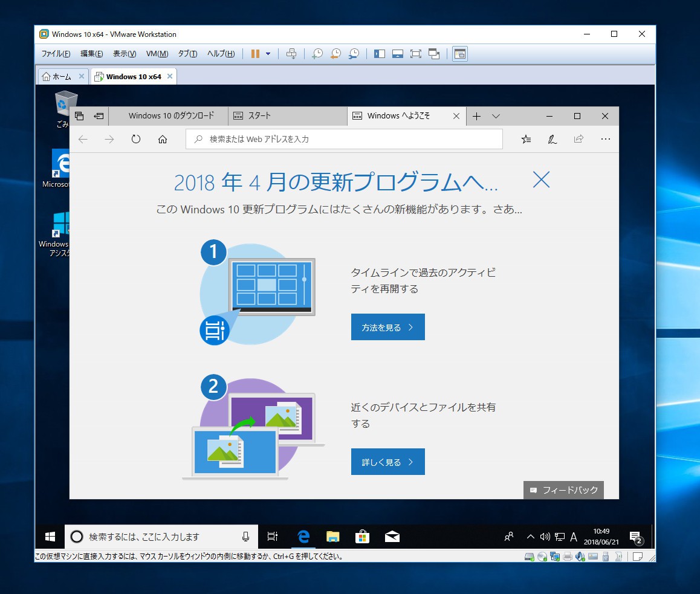
Task: Click the orange pause VM icon
Action: [255, 54]
